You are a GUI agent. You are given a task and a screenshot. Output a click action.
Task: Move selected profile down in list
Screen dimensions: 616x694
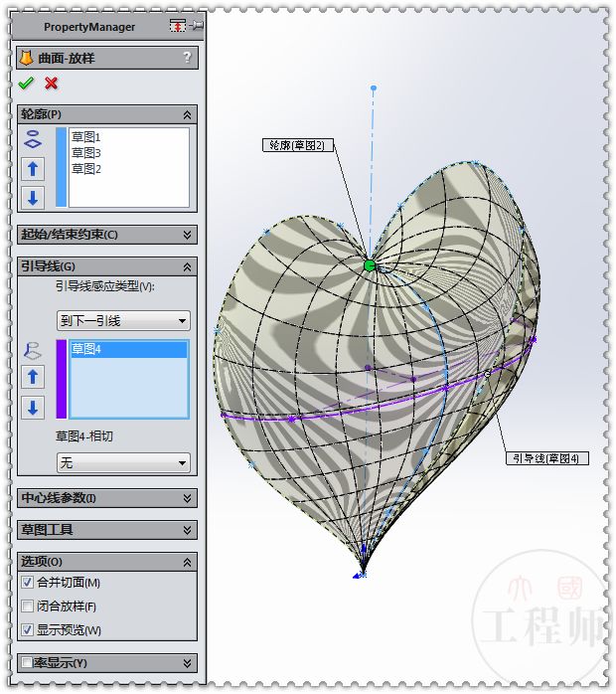[33, 197]
